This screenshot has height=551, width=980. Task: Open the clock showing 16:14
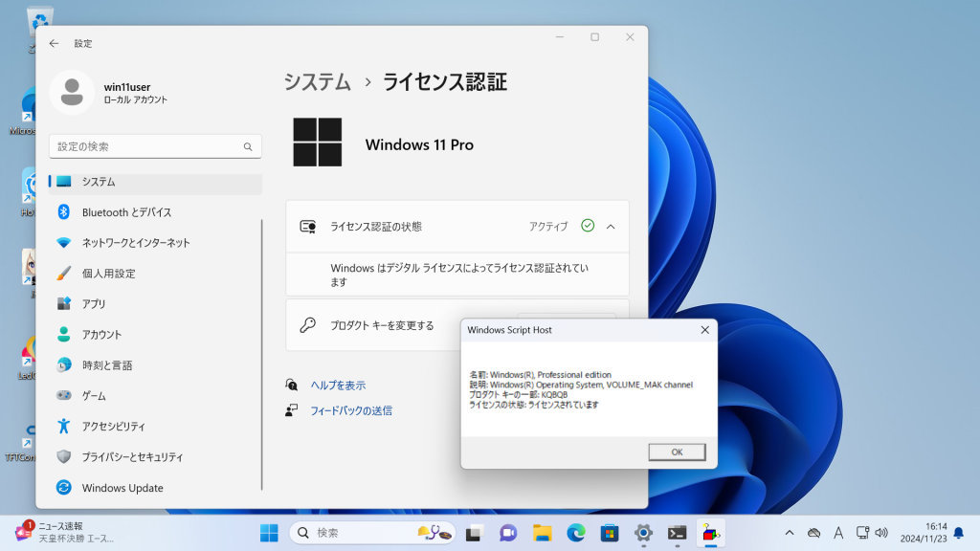(924, 533)
